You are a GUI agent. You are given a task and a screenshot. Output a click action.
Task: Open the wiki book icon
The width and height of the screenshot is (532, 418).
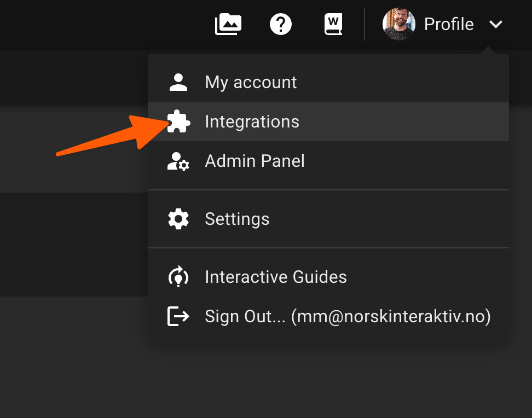point(333,24)
